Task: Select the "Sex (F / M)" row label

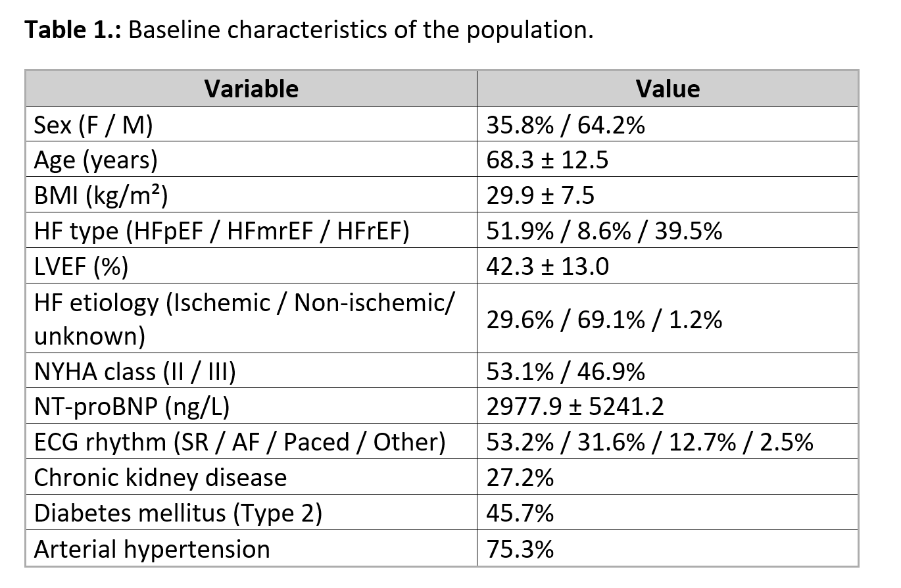Action: [93, 124]
